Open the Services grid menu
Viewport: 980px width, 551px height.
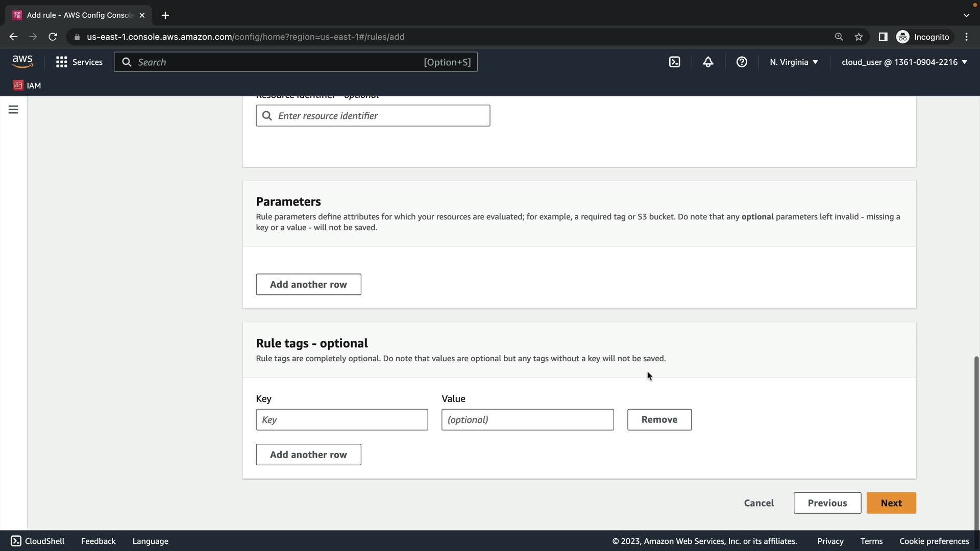(x=79, y=62)
